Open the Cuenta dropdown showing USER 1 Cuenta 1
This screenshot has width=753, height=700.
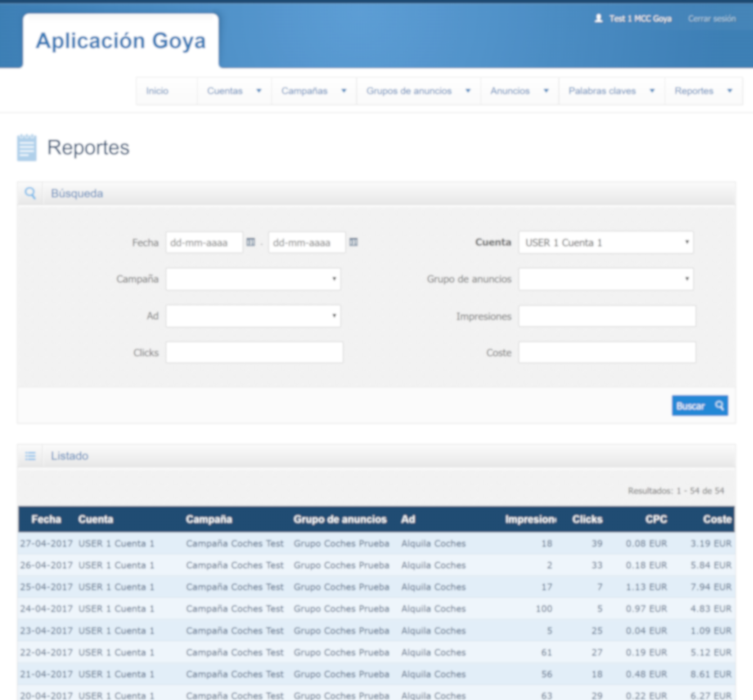pos(606,242)
